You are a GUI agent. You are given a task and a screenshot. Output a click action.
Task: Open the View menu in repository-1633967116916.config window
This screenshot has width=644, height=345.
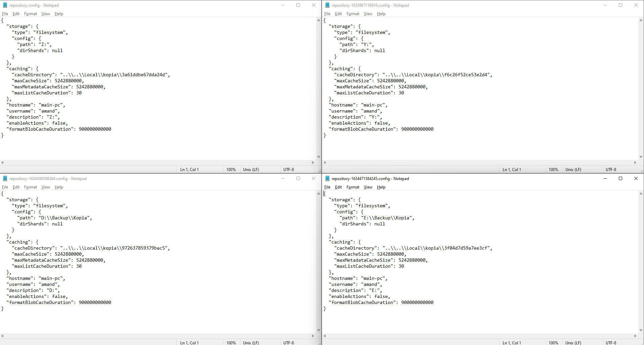(368, 14)
